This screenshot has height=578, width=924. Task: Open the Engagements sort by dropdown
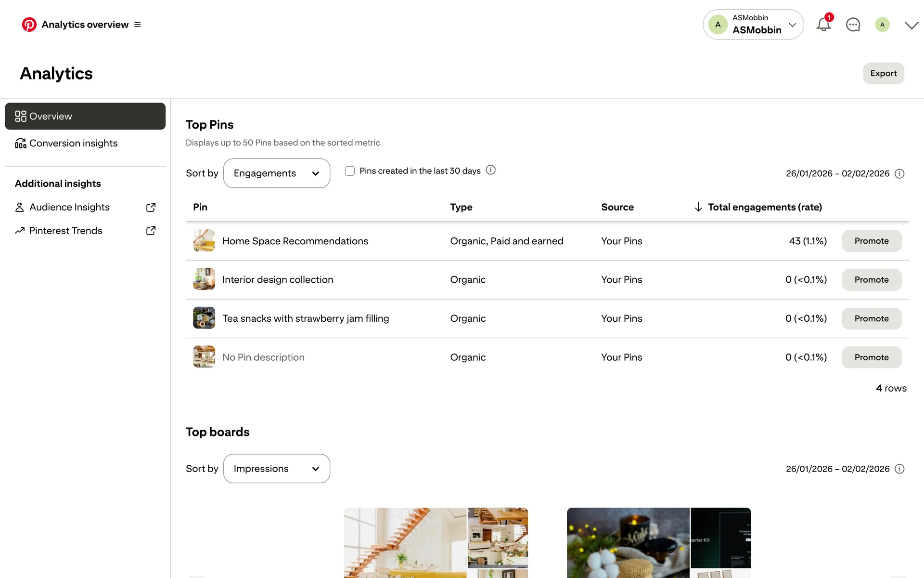pos(277,173)
